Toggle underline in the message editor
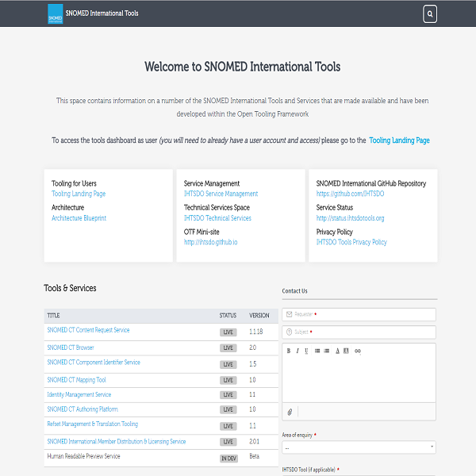The image size is (476, 476). click(x=306, y=351)
